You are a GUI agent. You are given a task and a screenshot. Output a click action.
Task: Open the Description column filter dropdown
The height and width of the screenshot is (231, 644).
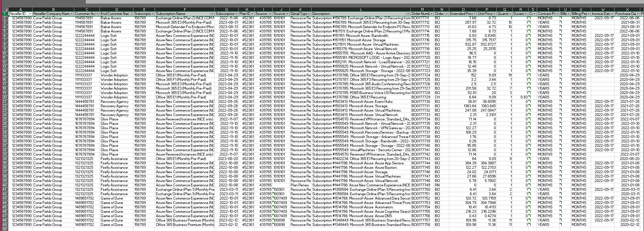[x=408, y=14]
